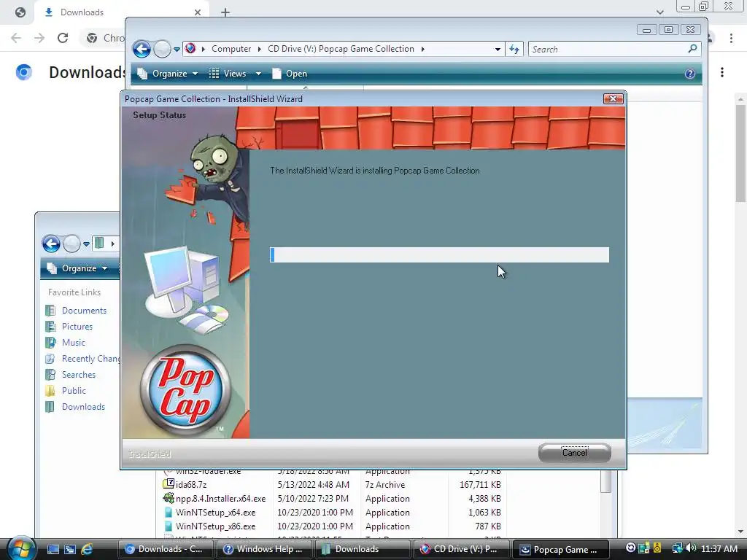Switch to Windows Help taskbar button

264,549
